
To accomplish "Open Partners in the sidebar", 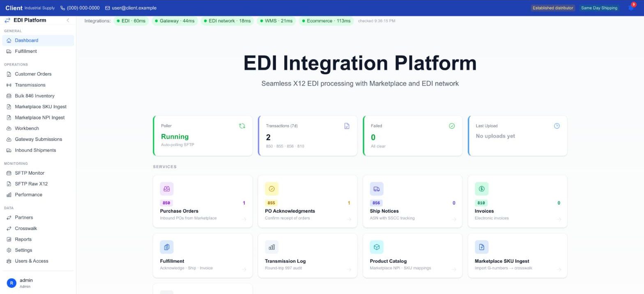I will (x=38, y=217).
